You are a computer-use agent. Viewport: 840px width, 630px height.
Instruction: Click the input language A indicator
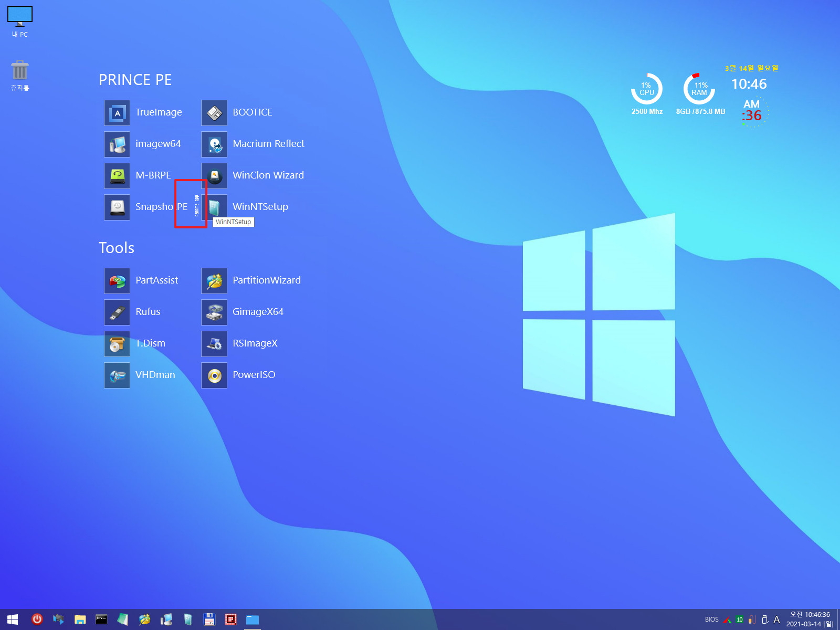pyautogui.click(x=777, y=619)
